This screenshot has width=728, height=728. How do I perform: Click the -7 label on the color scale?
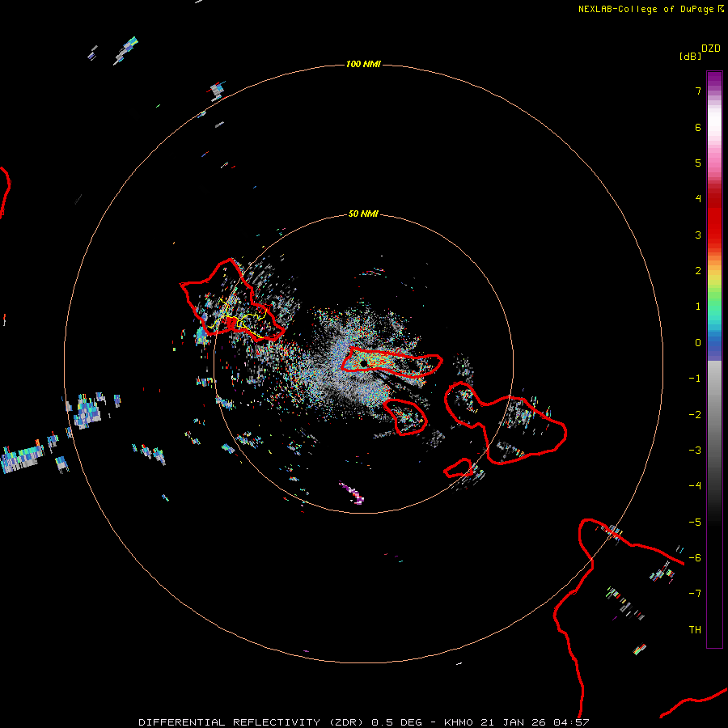click(x=695, y=594)
